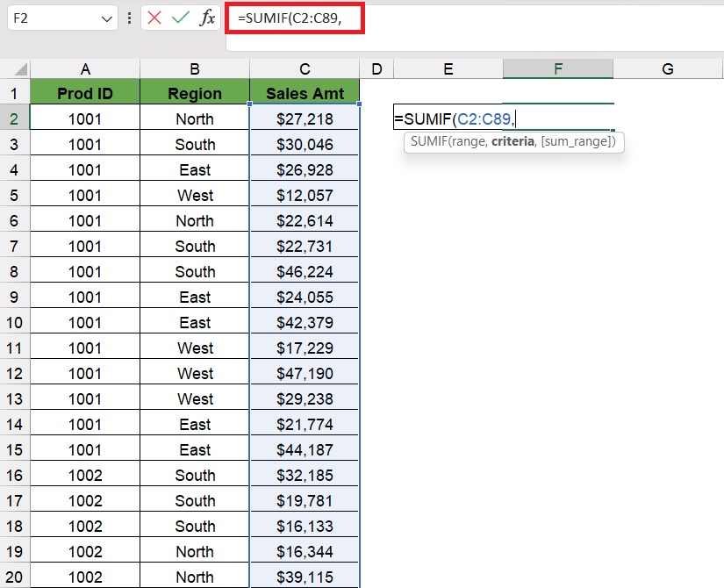This screenshot has height=588, width=724.
Task: Select cell containing $46,224
Action: (305, 271)
